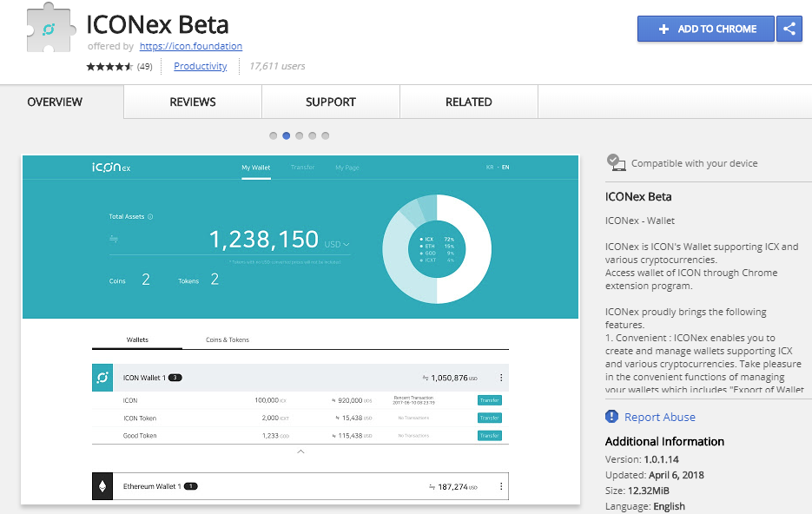The width and height of the screenshot is (812, 514).
Task: Open the https://icon.foundation link
Action: 191,46
